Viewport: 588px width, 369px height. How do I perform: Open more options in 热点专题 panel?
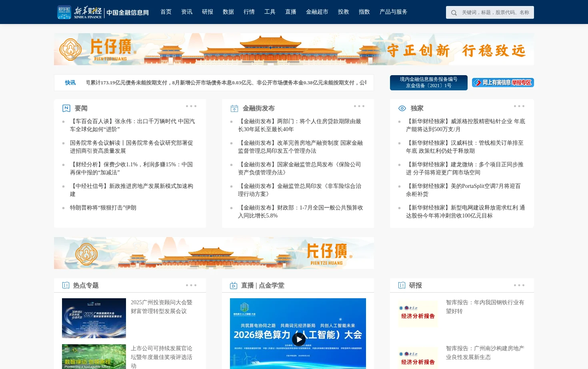[191, 285]
